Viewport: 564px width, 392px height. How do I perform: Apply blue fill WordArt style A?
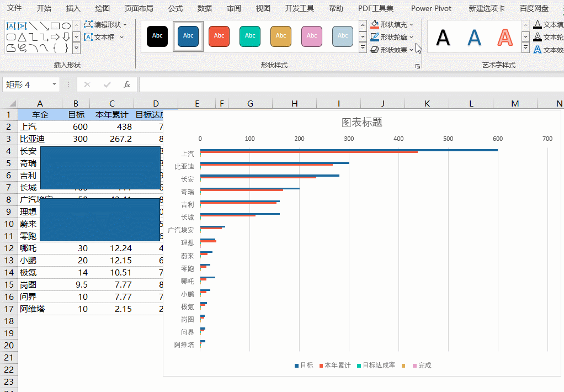click(x=474, y=37)
